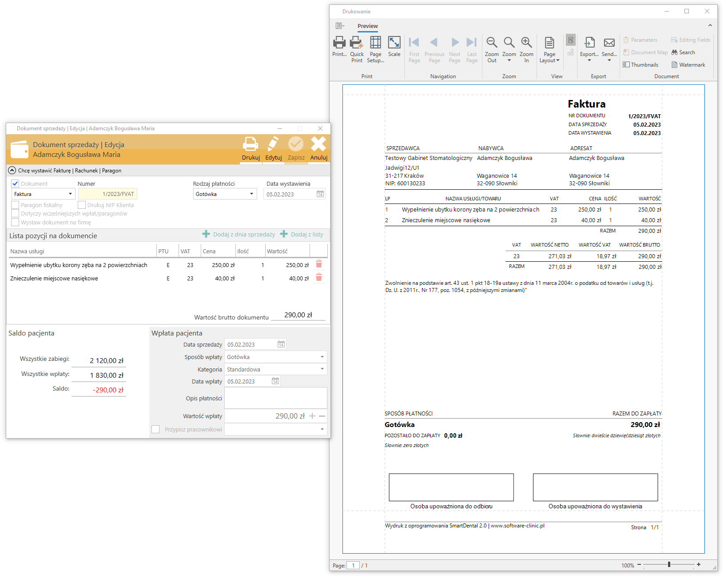Maximize the Drukowanie window
Image resolution: width=728 pixels, height=579 pixels.
pos(687,11)
